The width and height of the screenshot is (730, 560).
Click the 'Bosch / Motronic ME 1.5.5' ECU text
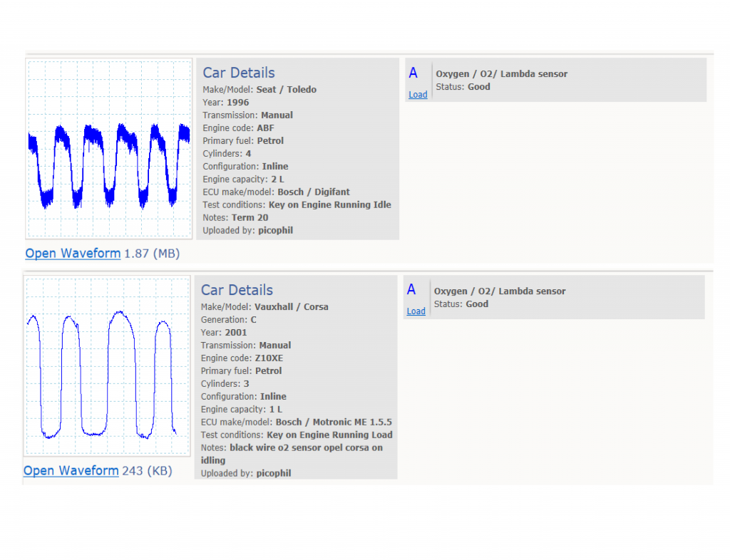click(334, 422)
